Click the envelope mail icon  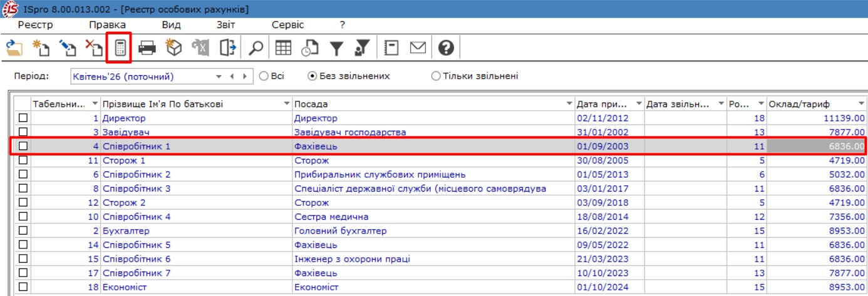[x=418, y=48]
